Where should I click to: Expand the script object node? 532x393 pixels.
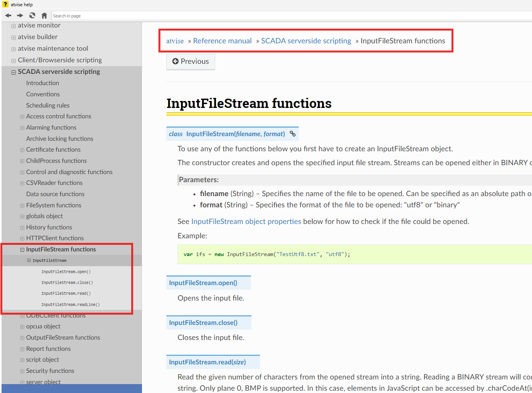click(22, 360)
